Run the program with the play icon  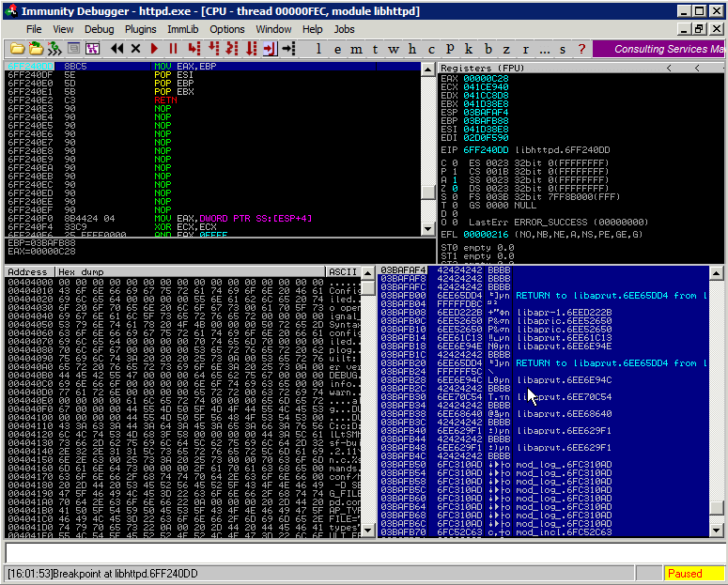tap(154, 49)
